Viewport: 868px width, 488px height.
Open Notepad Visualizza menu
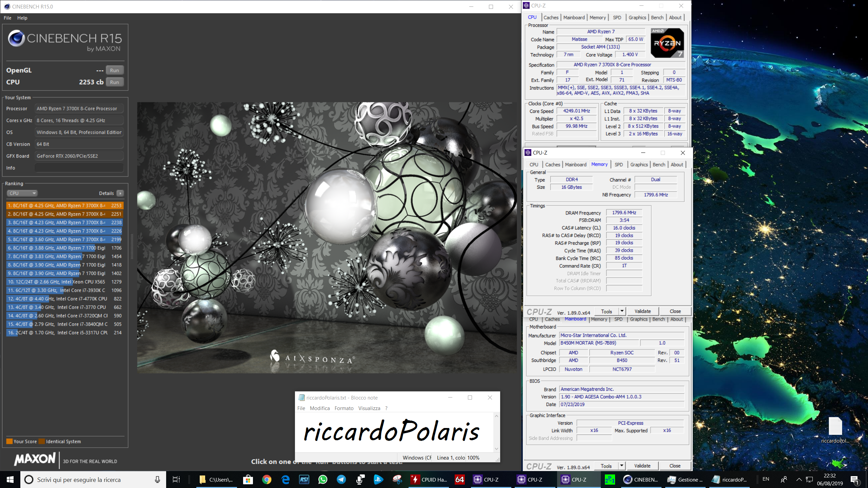click(369, 408)
